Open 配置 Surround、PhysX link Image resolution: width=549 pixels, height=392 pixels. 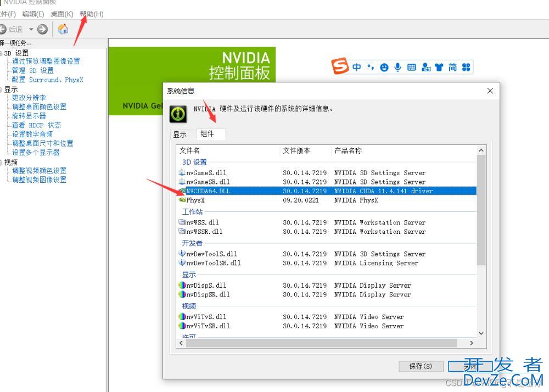48,80
